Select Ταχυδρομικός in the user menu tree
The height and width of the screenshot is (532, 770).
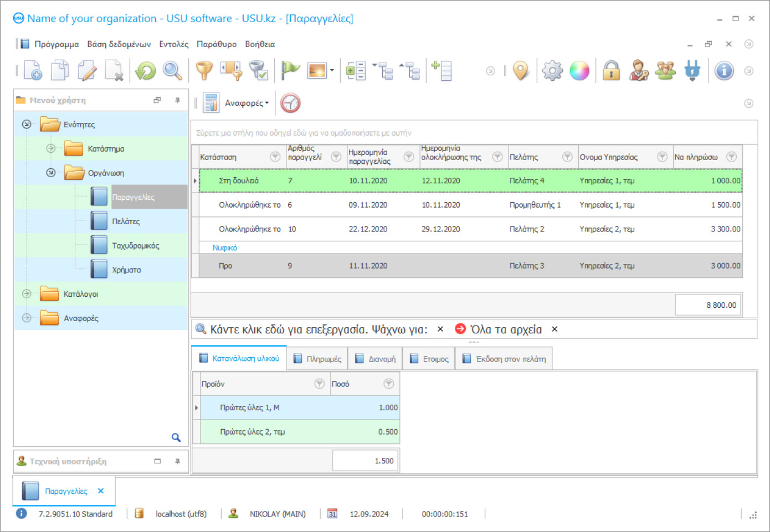pos(136,246)
